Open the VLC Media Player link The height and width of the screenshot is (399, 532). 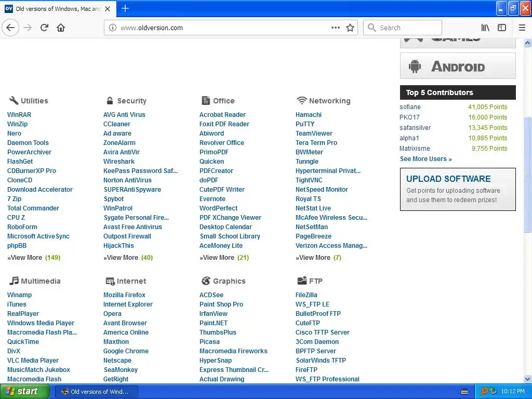pyautogui.click(x=33, y=361)
